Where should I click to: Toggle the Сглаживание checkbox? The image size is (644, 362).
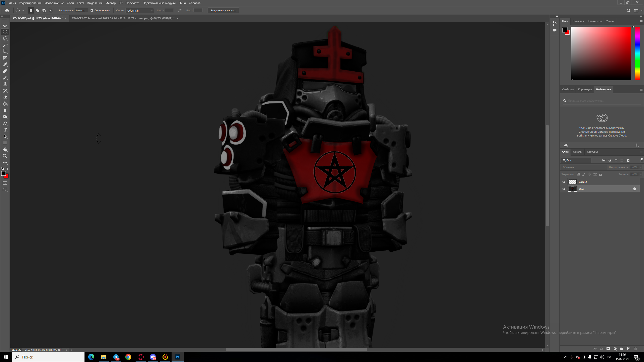pos(92,11)
